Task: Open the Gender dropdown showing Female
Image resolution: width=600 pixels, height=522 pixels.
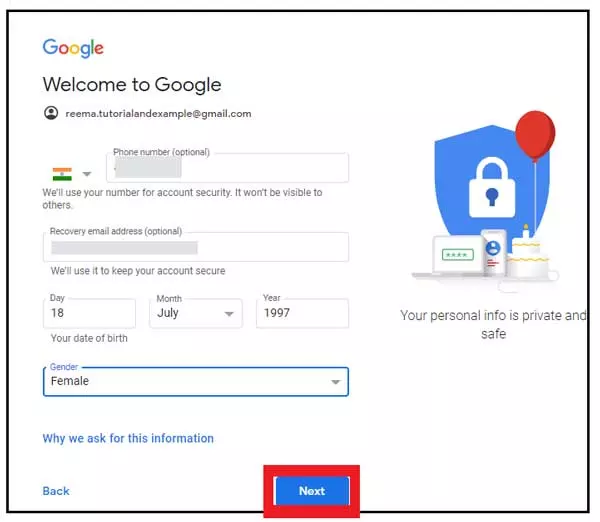Action: pos(196,382)
